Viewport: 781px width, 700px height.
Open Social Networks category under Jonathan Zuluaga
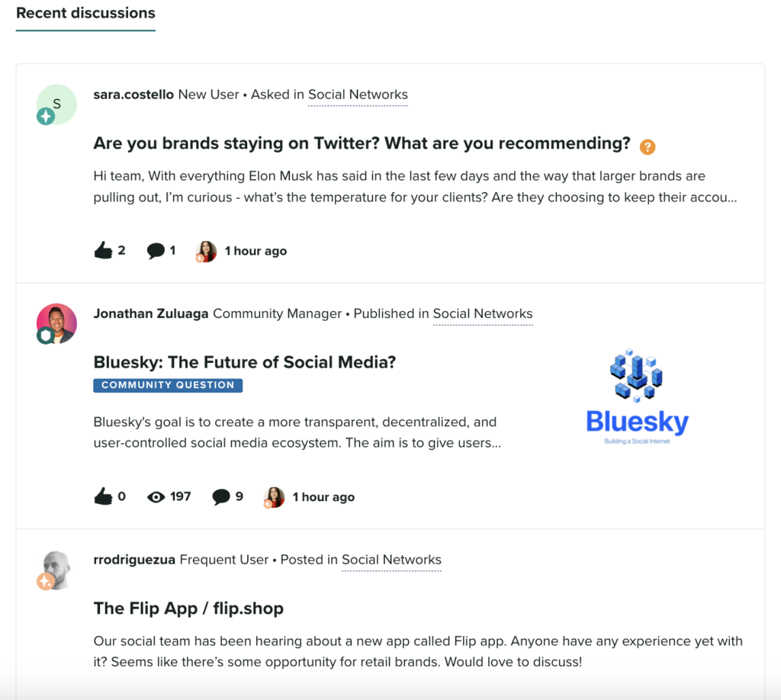click(x=483, y=313)
